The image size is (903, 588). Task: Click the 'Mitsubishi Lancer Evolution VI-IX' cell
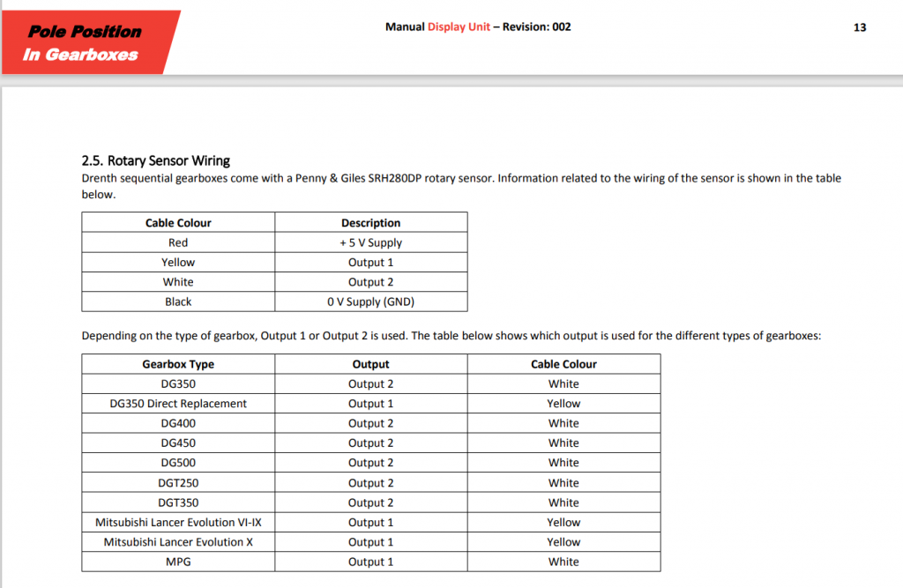(x=178, y=523)
